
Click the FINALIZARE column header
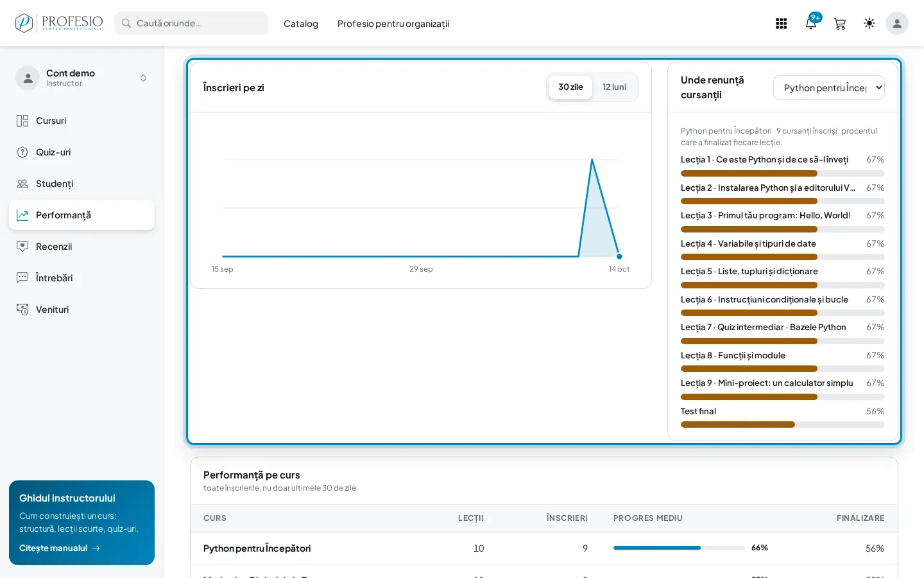coord(860,518)
